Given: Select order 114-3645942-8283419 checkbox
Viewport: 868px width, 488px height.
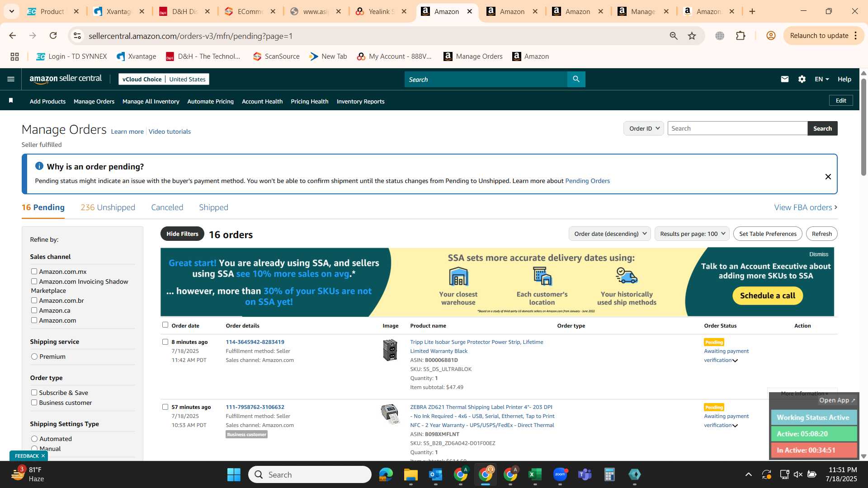Looking at the screenshot, I should coord(165,342).
